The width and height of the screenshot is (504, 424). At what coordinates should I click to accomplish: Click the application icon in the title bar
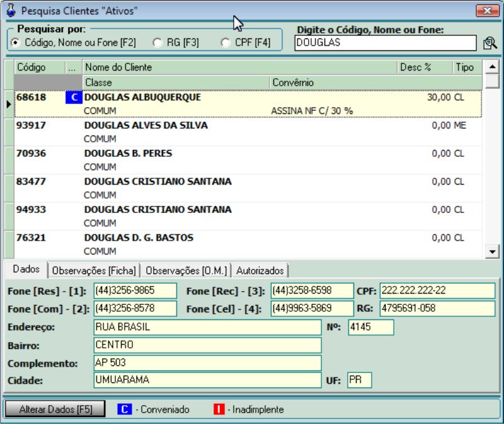coord(11,11)
